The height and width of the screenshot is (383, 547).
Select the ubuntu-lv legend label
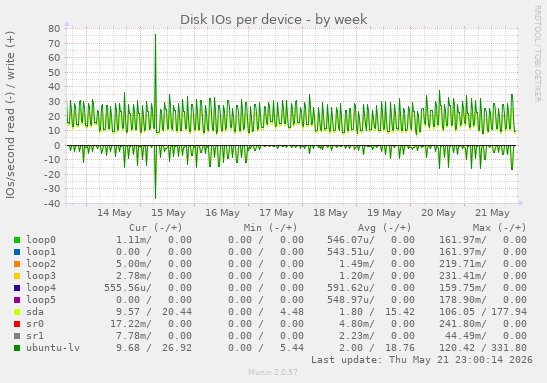tap(53, 348)
